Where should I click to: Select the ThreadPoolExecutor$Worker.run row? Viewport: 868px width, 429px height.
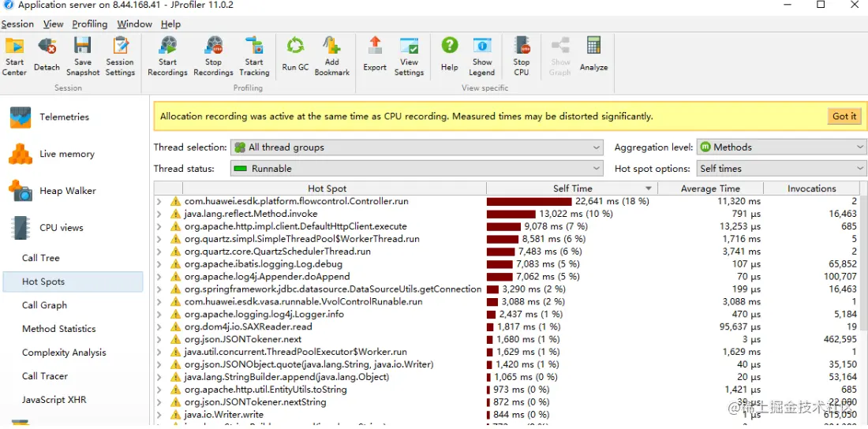pyautogui.click(x=507, y=352)
